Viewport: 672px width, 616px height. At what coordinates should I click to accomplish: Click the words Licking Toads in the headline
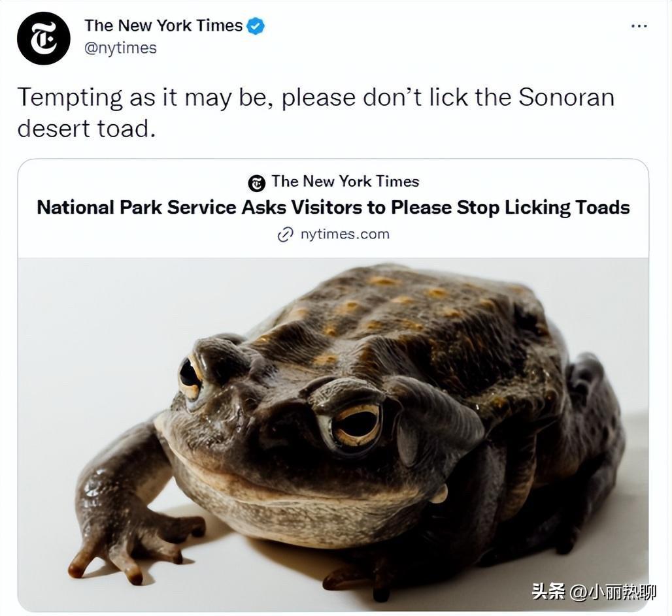pos(567,208)
